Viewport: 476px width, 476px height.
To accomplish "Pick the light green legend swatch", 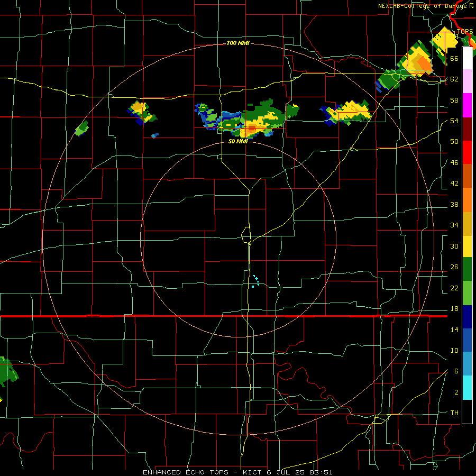I will [x=467, y=293].
